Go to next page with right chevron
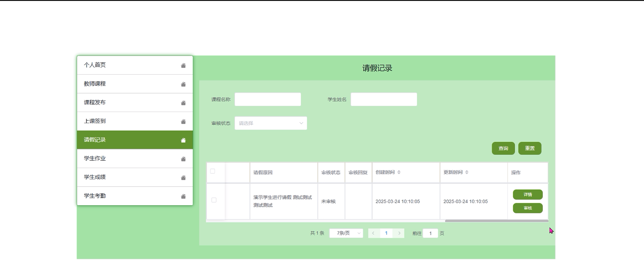 [399, 233]
